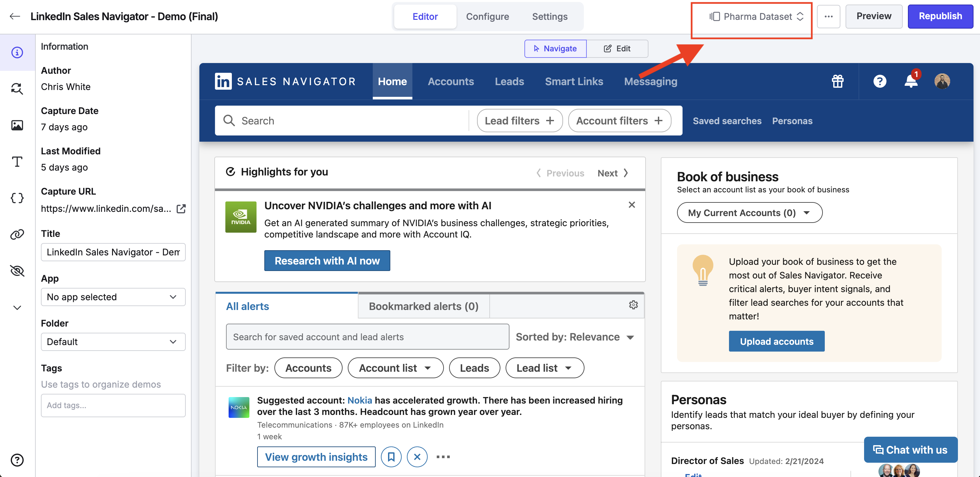The height and width of the screenshot is (477, 980).
Task: Expand the Pharma Dataset selector
Action: 756,16
